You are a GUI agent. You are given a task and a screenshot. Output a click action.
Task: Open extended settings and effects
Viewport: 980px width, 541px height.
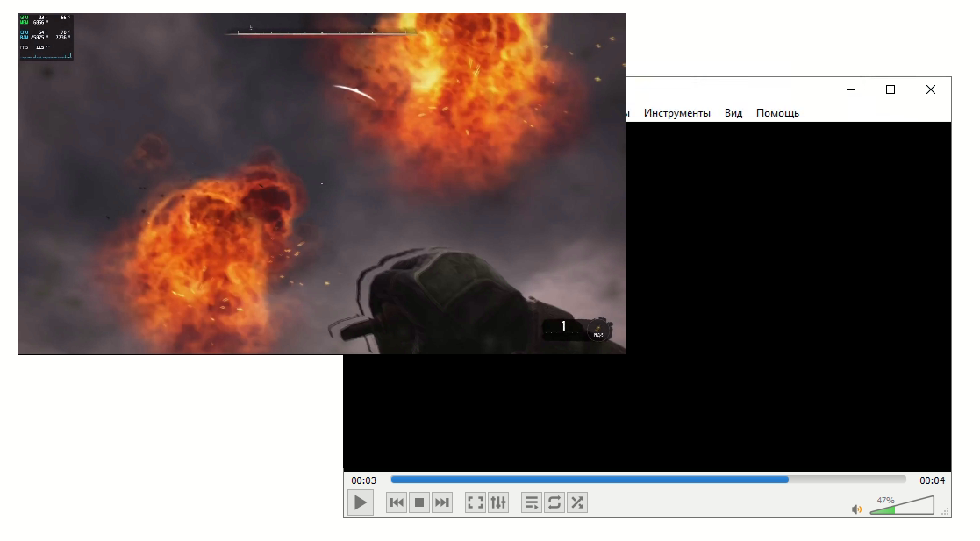point(498,502)
